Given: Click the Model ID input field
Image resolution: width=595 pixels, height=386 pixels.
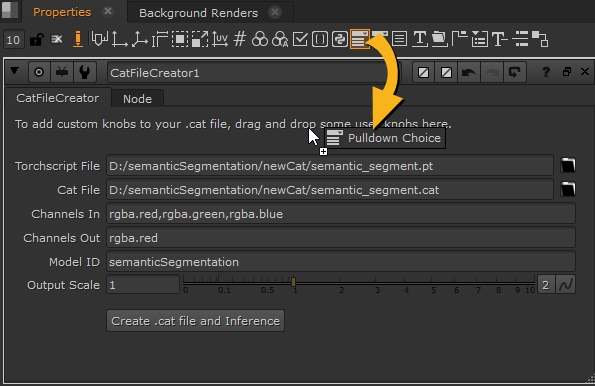Looking at the screenshot, I should [341, 262].
